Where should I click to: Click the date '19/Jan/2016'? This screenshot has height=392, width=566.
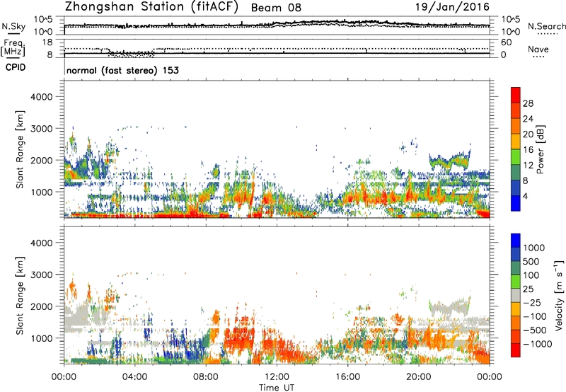[452, 7]
